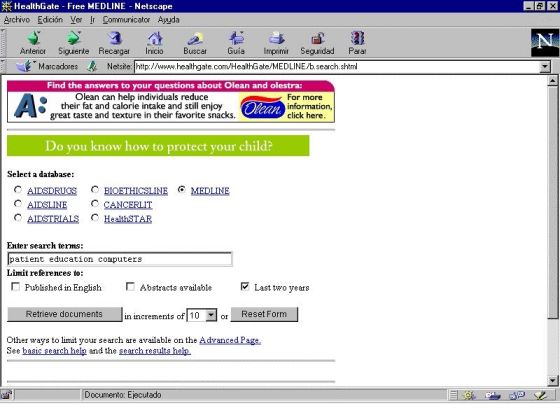Go back with the Anterior toolbar icon

(x=33, y=38)
